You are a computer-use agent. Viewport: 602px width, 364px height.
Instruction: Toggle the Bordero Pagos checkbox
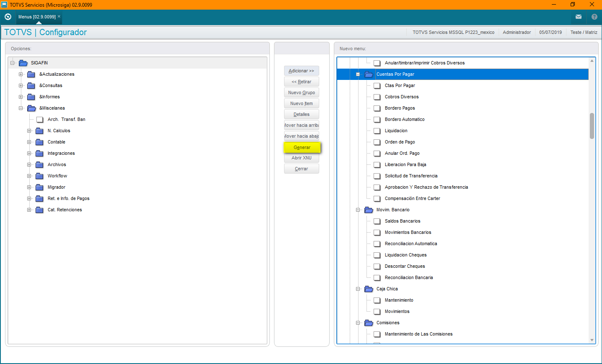377,108
